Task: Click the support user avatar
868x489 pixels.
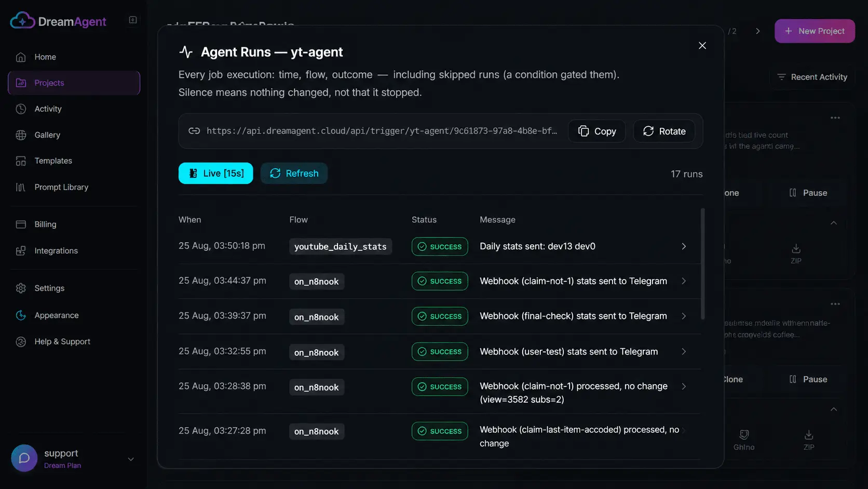Action: pos(24,458)
